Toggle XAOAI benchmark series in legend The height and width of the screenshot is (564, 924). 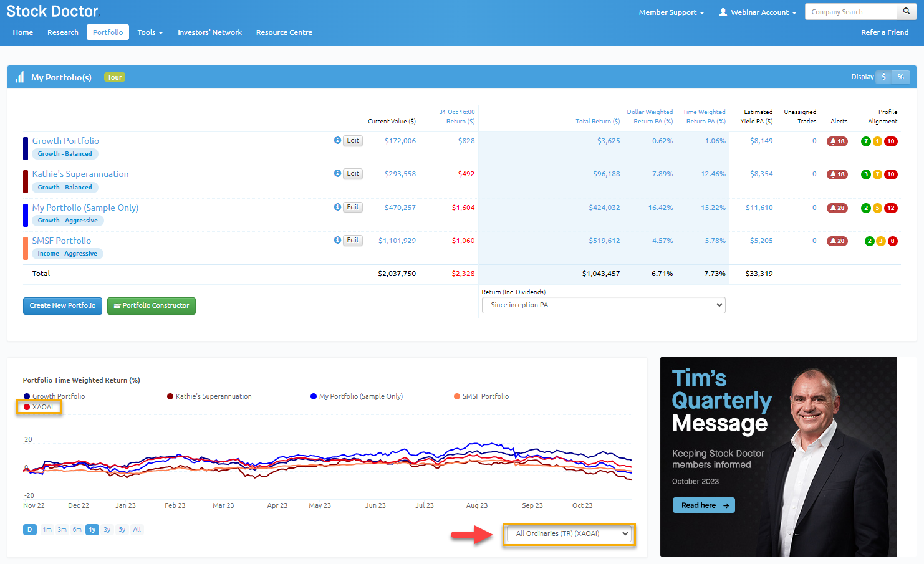click(39, 407)
